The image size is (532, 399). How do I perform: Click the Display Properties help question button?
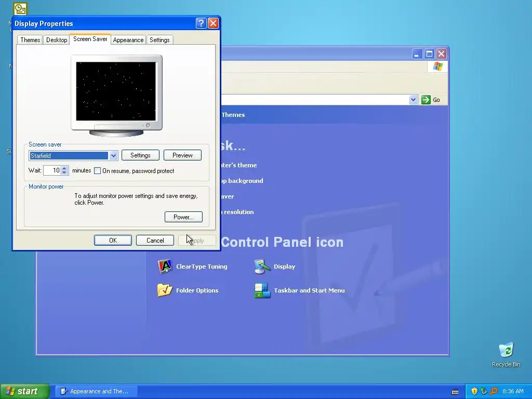(x=201, y=23)
